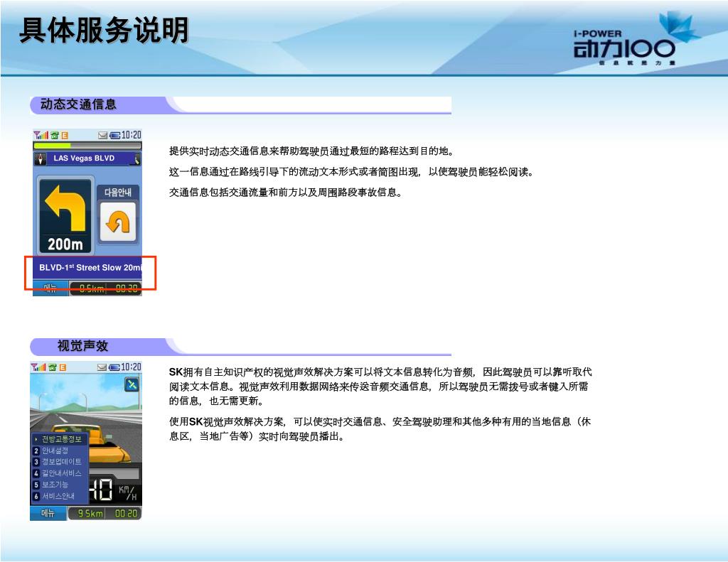Click the sentence starting 交通信息包括交通流量

click(x=286, y=192)
